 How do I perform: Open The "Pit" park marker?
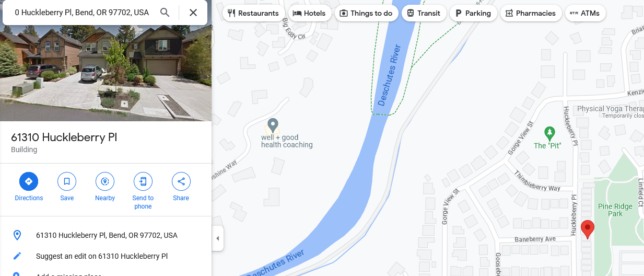coord(549,133)
